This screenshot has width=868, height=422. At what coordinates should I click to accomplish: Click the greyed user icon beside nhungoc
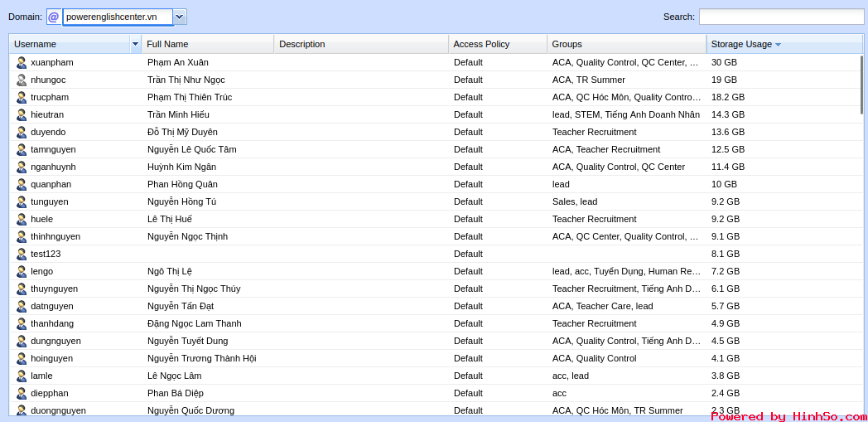pyautogui.click(x=22, y=80)
